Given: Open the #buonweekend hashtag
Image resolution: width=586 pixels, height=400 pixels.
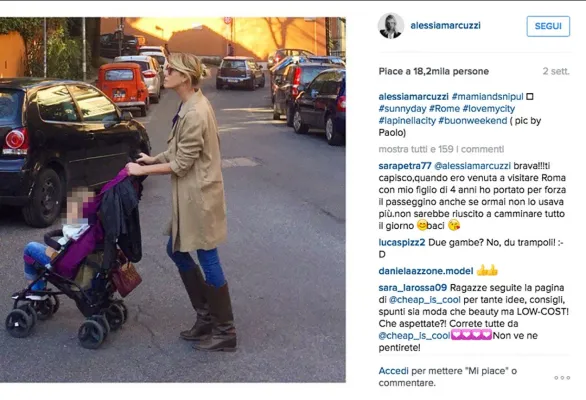Looking at the screenshot, I should click(473, 120).
